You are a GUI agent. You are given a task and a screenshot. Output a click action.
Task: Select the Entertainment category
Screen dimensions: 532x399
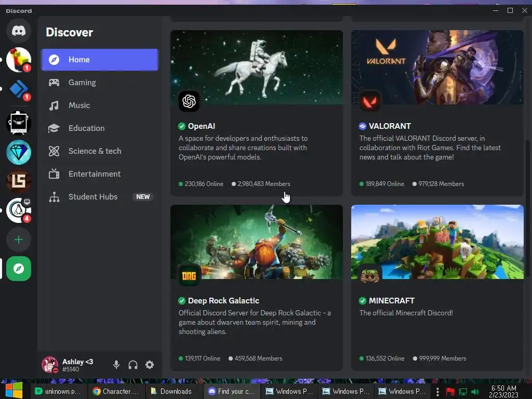(99, 174)
